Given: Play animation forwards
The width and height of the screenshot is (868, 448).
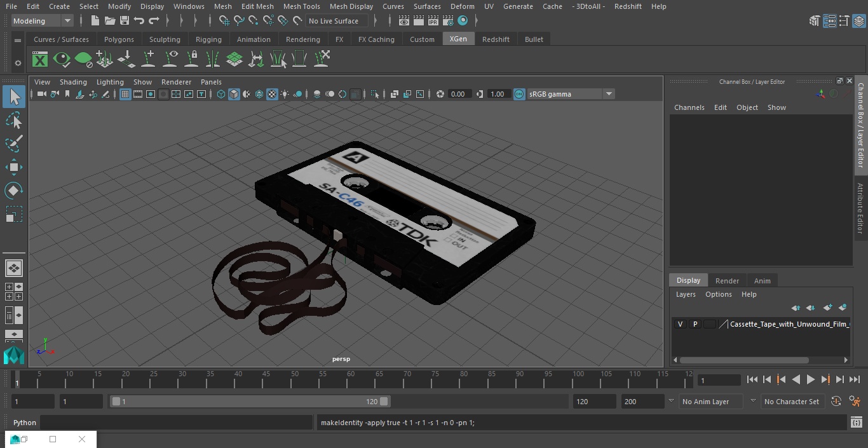Looking at the screenshot, I should [811, 379].
